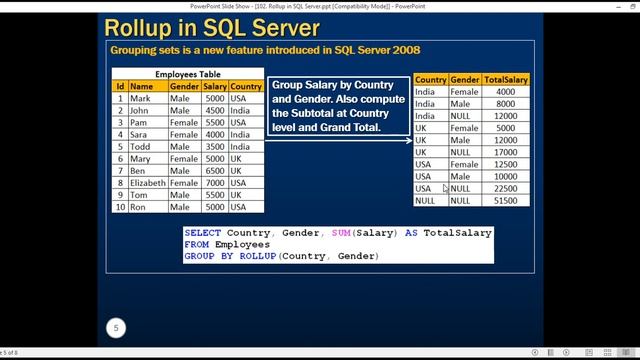This screenshot has width=640, height=360.
Task: Click the 'Salary' column header in Employees table
Action: click(x=215, y=86)
